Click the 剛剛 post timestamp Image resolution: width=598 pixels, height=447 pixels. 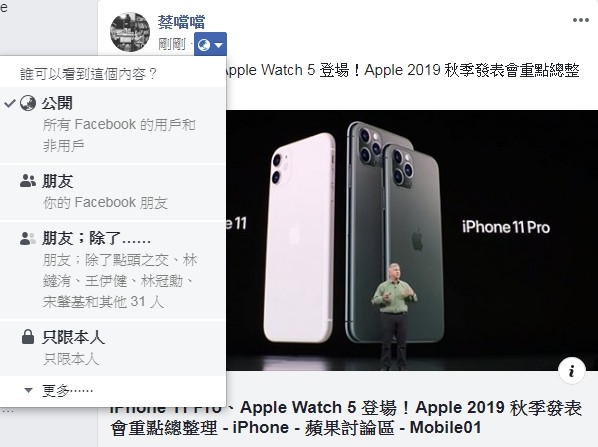coord(172,44)
